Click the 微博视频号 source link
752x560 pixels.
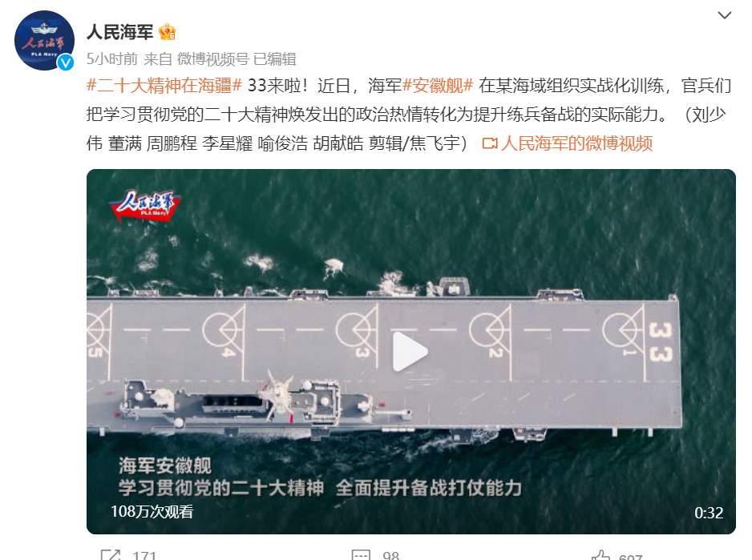tap(213, 59)
